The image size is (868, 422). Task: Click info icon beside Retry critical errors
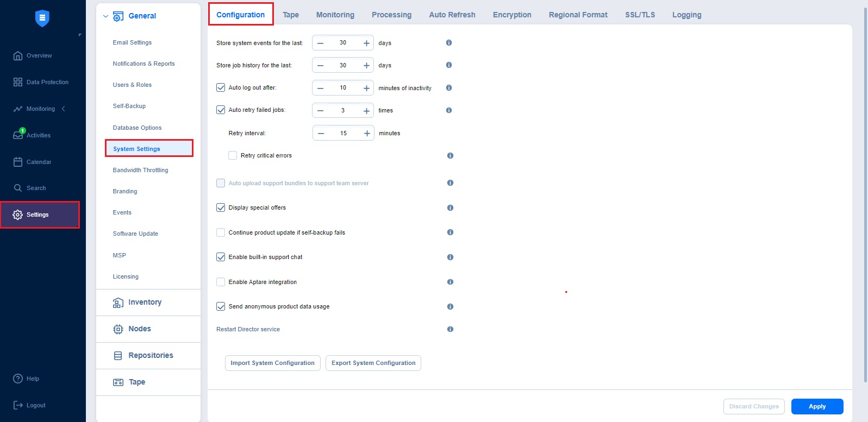[450, 155]
